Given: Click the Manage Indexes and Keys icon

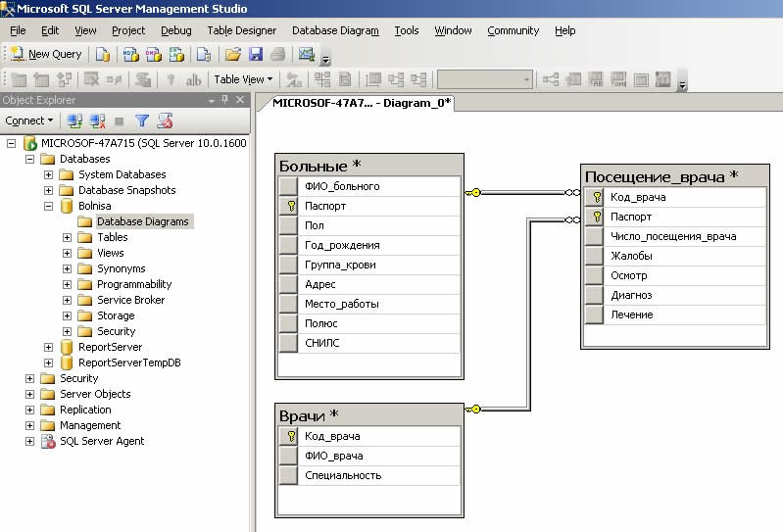Looking at the screenshot, I should coord(573,79).
